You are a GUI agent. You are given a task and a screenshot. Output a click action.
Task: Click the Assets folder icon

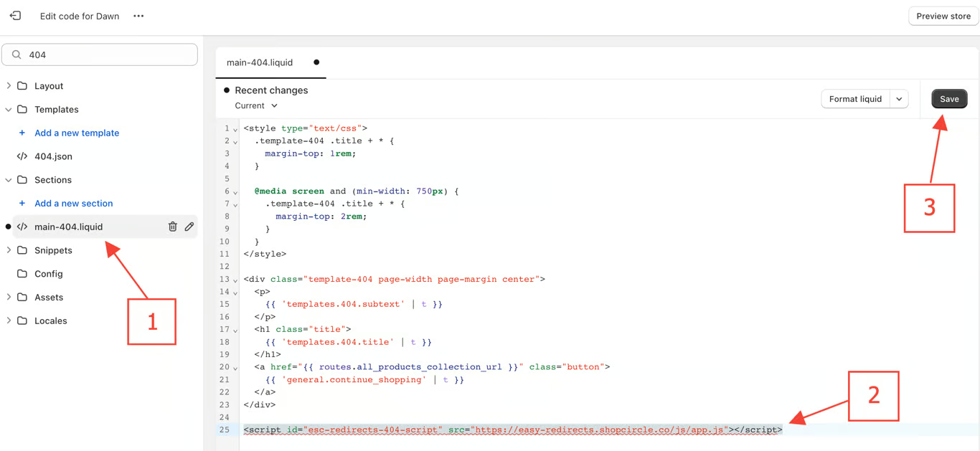[x=22, y=298]
